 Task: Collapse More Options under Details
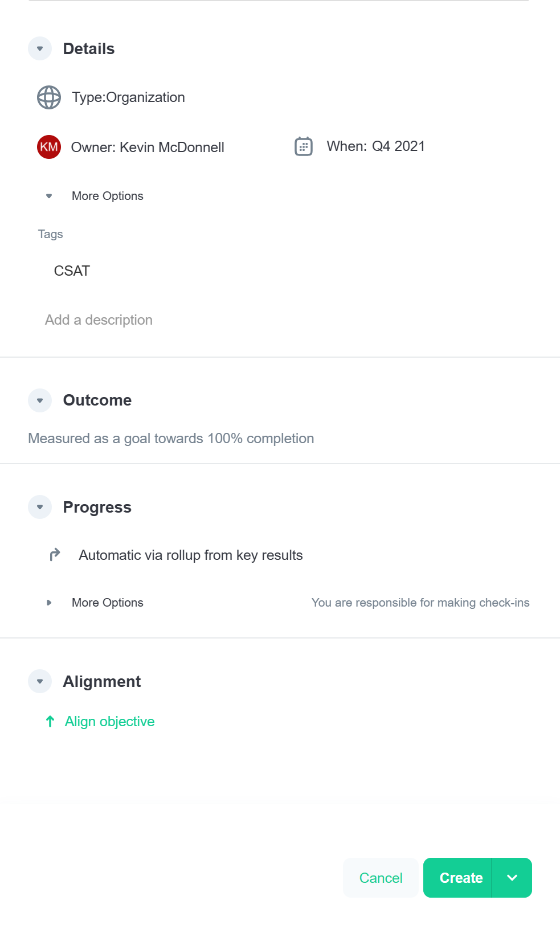[49, 196]
